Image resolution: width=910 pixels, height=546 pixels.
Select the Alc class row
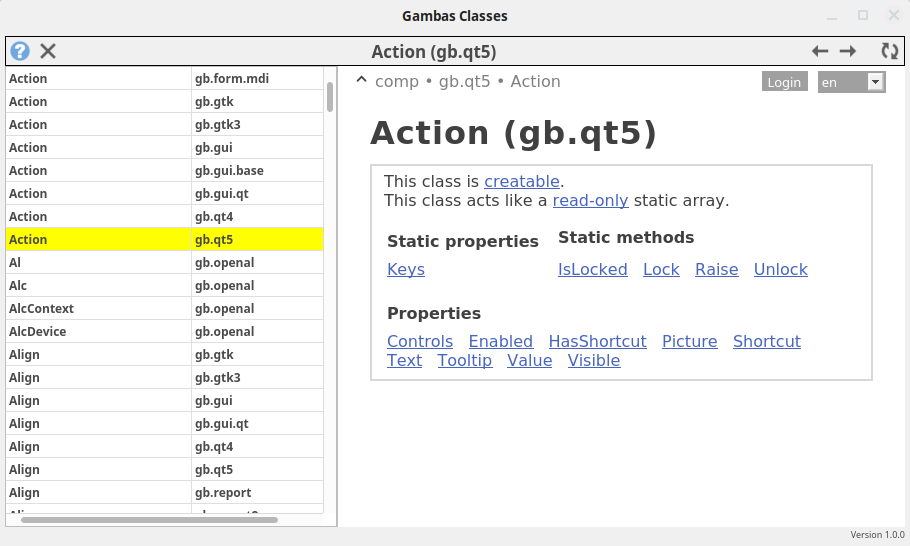click(165, 285)
